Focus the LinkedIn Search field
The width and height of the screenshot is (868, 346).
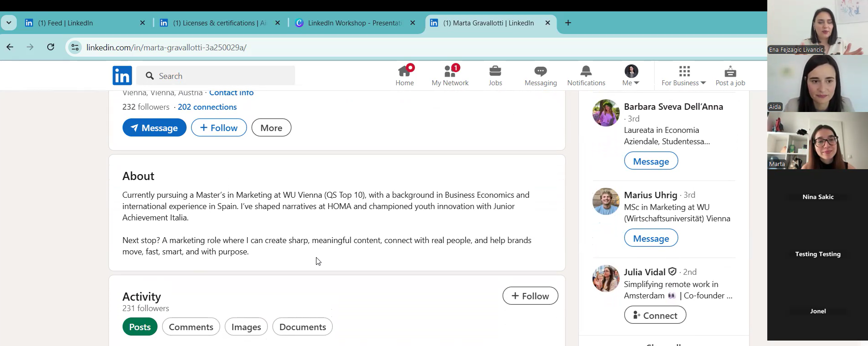pyautogui.click(x=216, y=76)
